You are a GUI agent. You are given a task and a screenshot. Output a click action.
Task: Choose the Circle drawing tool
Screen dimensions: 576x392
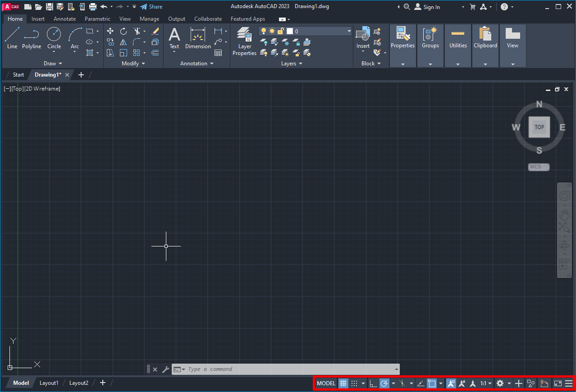(x=54, y=38)
